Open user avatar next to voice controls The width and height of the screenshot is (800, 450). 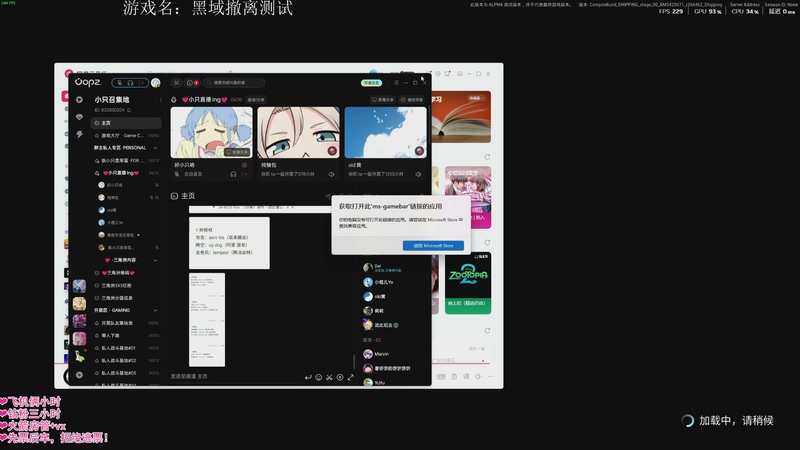click(156, 83)
